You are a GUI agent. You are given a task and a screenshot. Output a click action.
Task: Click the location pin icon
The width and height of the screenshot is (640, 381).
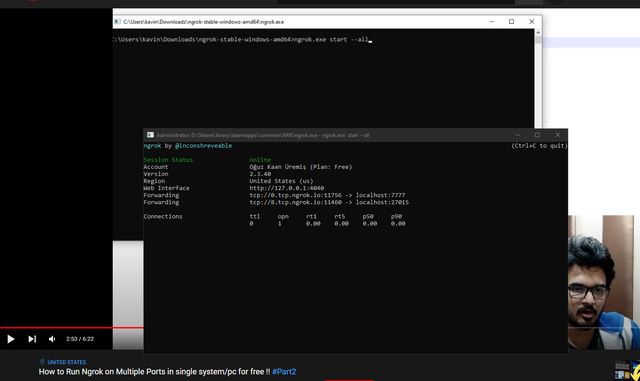[x=42, y=362]
